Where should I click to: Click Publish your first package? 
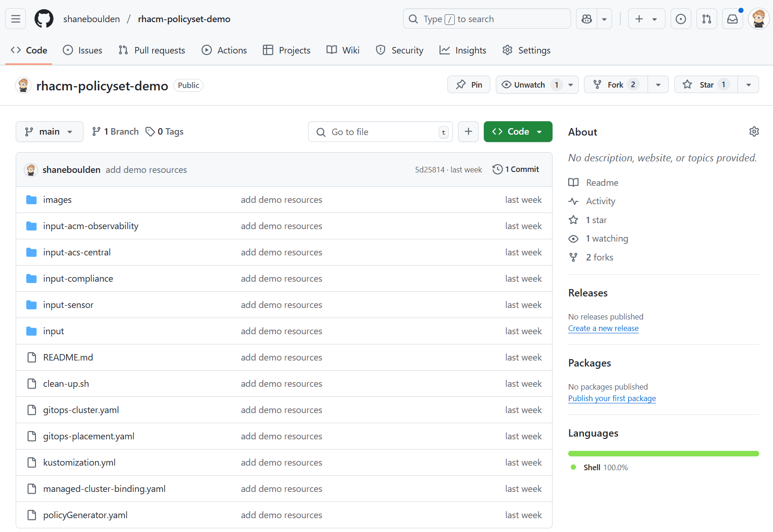pyautogui.click(x=612, y=398)
